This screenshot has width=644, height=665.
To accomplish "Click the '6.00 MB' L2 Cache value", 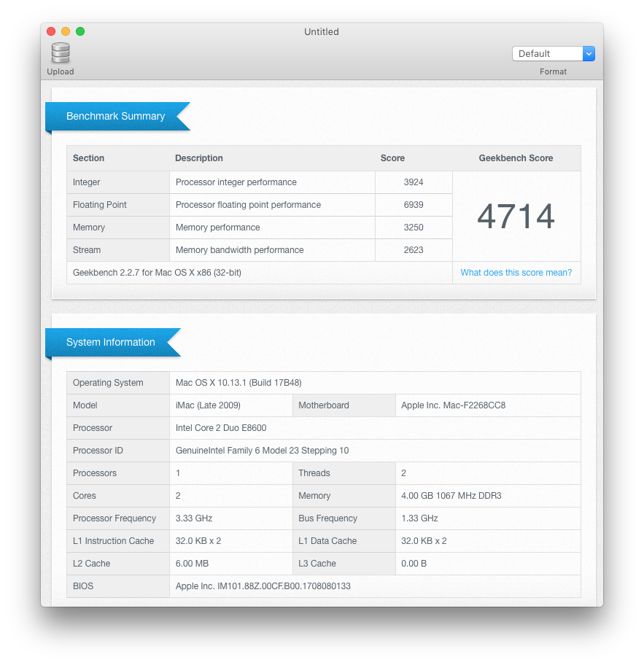I will tap(193, 564).
